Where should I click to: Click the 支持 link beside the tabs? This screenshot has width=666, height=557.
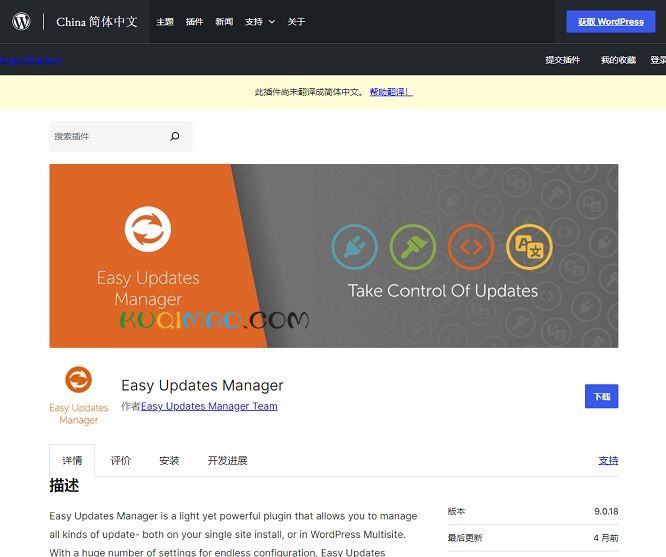click(x=608, y=461)
